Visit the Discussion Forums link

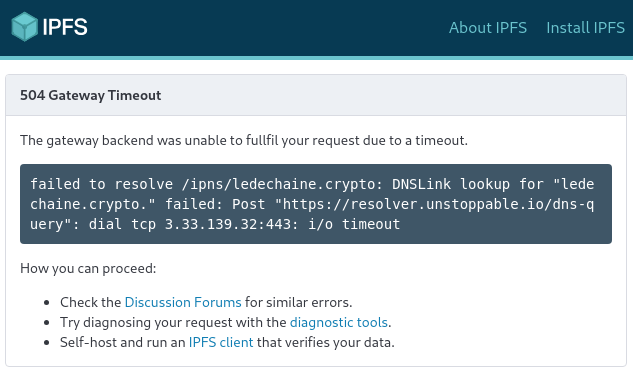point(183,302)
